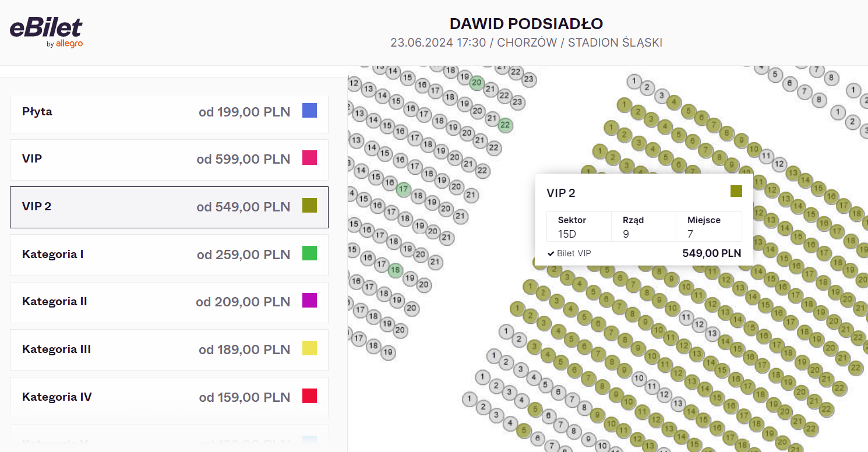This screenshot has width=868, height=452.
Task: Filter seats by Kategoria I
Action: pyautogui.click(x=169, y=255)
